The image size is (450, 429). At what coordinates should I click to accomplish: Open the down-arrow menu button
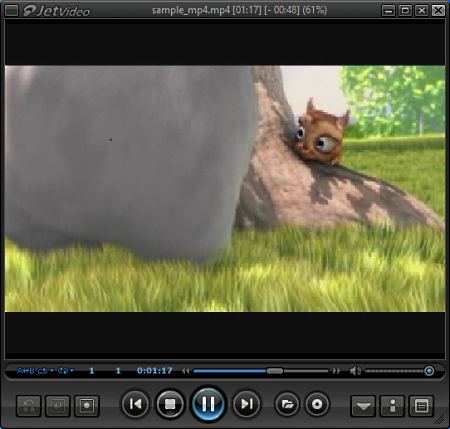(x=363, y=406)
